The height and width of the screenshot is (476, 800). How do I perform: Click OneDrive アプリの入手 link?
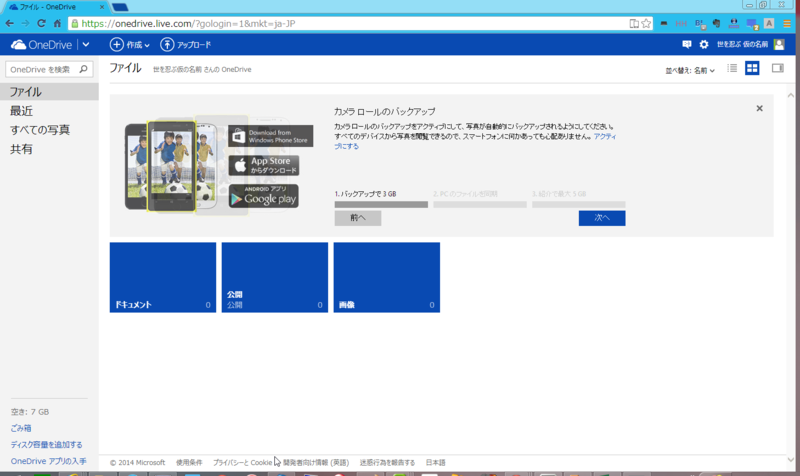pyautogui.click(x=48, y=461)
